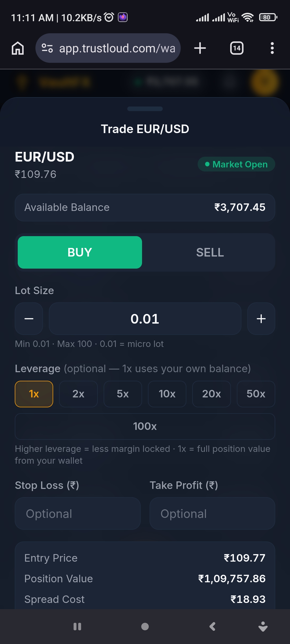This screenshot has width=290, height=644.
Task: Open a new tab with plus icon
Action: pos(200,48)
